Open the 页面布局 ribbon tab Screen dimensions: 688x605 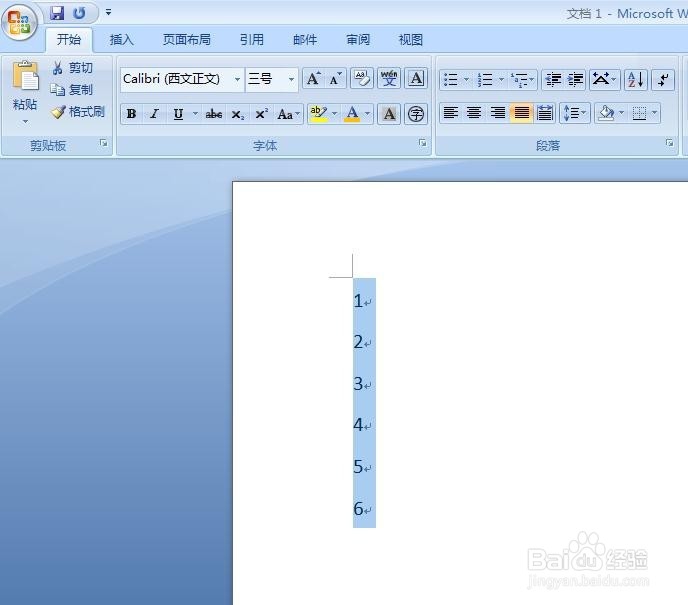(187, 40)
